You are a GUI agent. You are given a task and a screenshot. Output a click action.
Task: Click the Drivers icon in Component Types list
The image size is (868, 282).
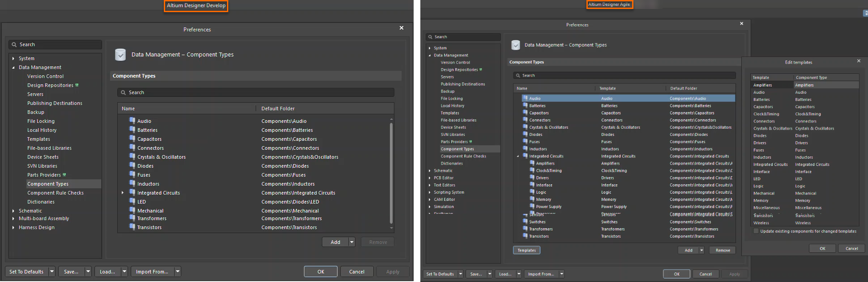(532, 178)
